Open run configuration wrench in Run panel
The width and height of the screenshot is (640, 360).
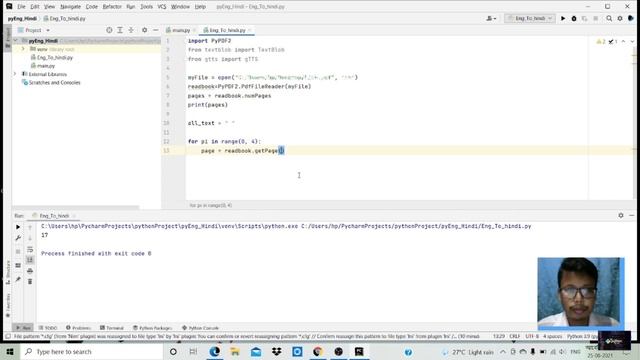[18, 238]
